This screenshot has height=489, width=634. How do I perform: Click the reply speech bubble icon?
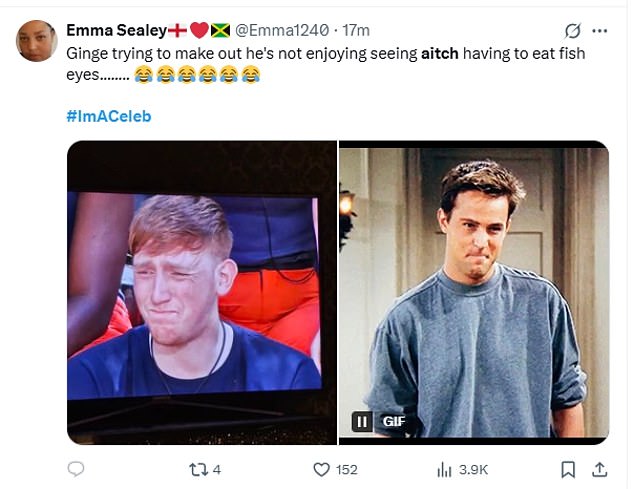coord(76,468)
